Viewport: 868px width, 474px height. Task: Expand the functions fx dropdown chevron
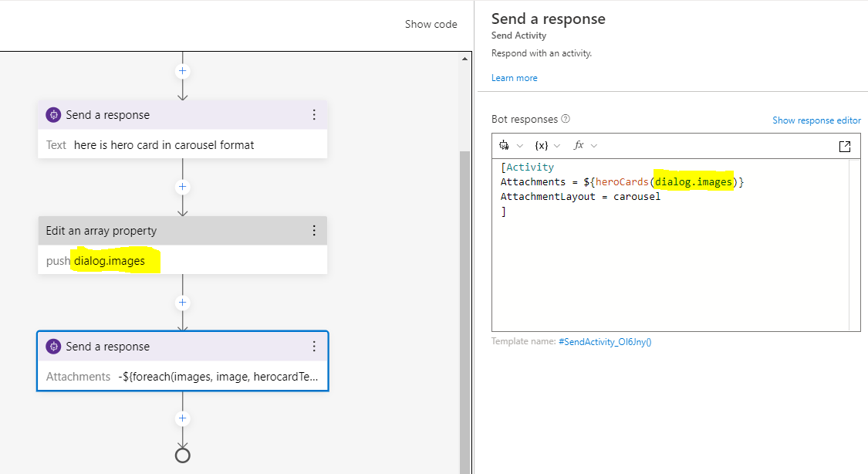(594, 146)
